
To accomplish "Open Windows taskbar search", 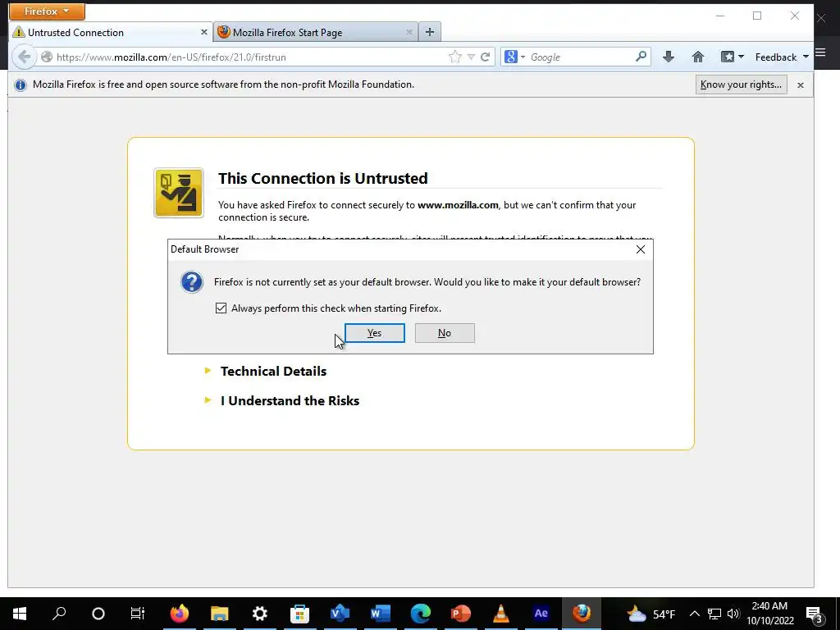I will pyautogui.click(x=59, y=613).
